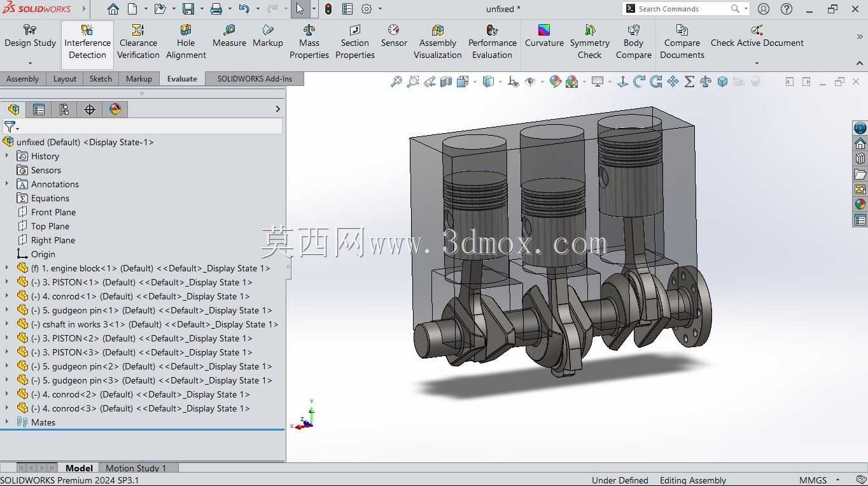868x486 pixels.
Task: Switch to the Layout ribbon tab
Action: pyautogui.click(x=65, y=79)
